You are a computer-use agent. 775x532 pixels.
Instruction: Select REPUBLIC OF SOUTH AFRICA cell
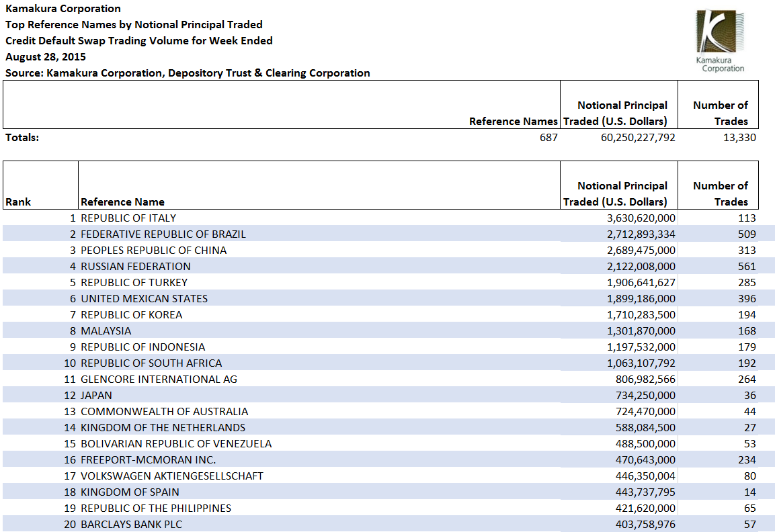(x=151, y=363)
